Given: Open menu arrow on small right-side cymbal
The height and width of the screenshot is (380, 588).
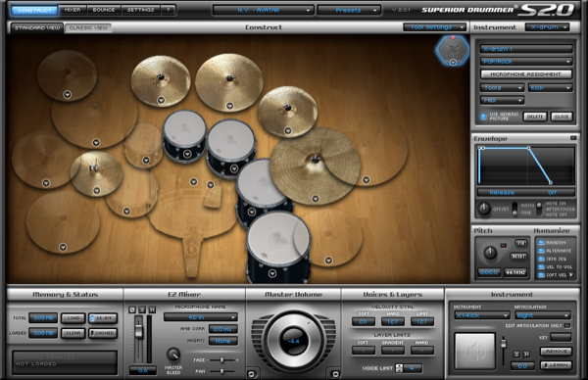Looking at the screenshot, I should pos(287,131).
